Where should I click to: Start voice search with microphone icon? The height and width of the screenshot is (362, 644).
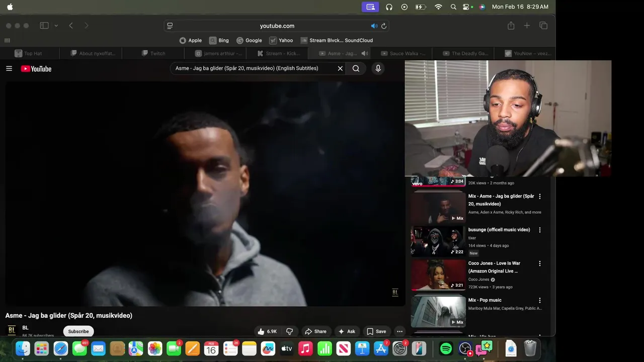(378, 68)
